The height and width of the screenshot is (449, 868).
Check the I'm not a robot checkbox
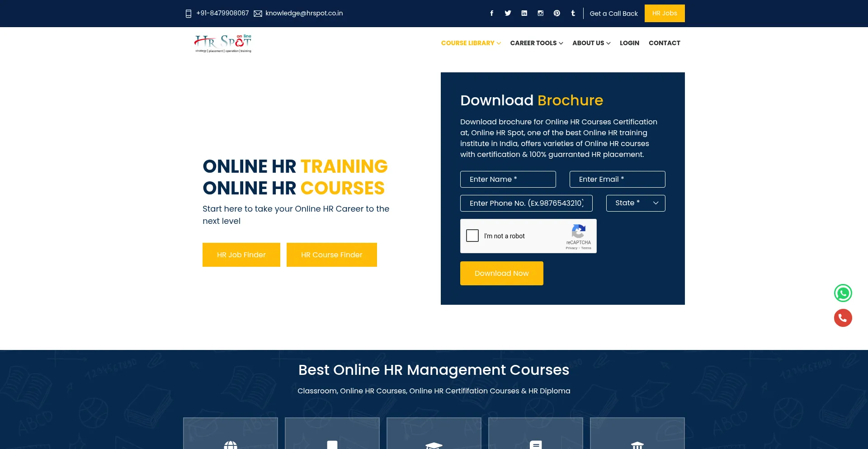point(472,236)
